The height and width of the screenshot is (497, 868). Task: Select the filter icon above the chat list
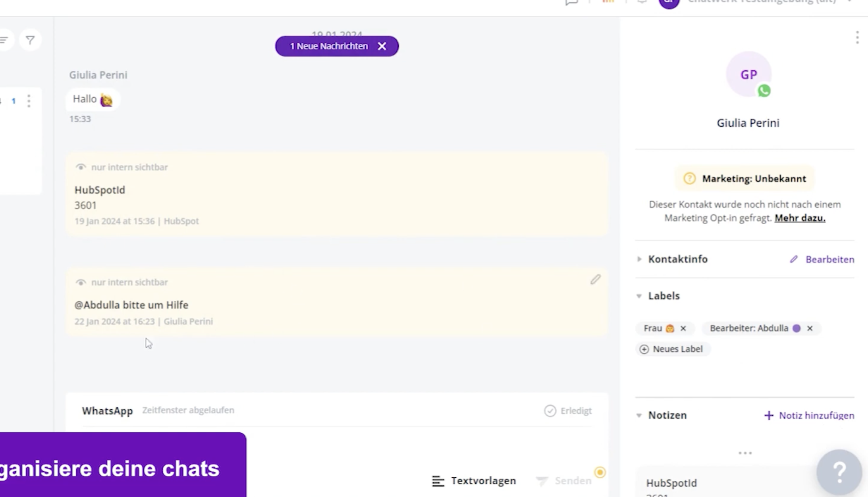click(x=30, y=40)
